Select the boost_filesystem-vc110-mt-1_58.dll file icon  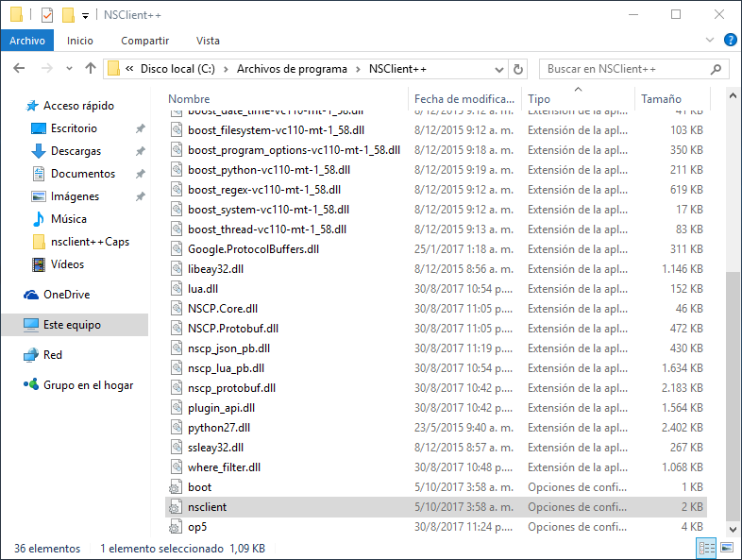click(177, 129)
